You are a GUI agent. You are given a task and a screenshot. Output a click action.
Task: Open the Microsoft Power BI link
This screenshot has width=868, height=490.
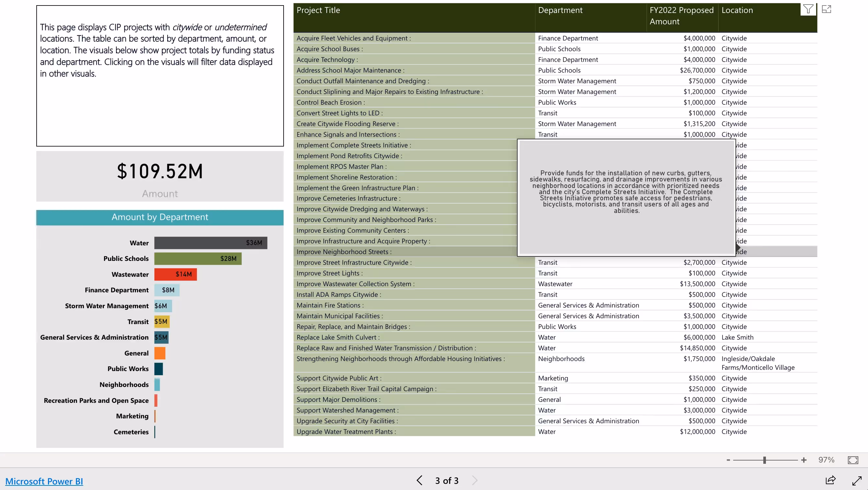44,481
